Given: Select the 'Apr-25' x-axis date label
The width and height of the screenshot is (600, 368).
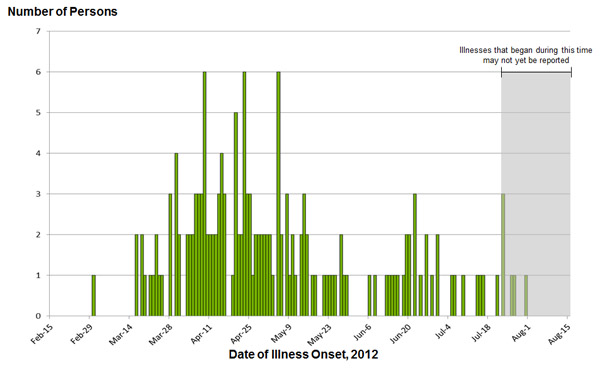Looking at the screenshot, I should tap(241, 333).
